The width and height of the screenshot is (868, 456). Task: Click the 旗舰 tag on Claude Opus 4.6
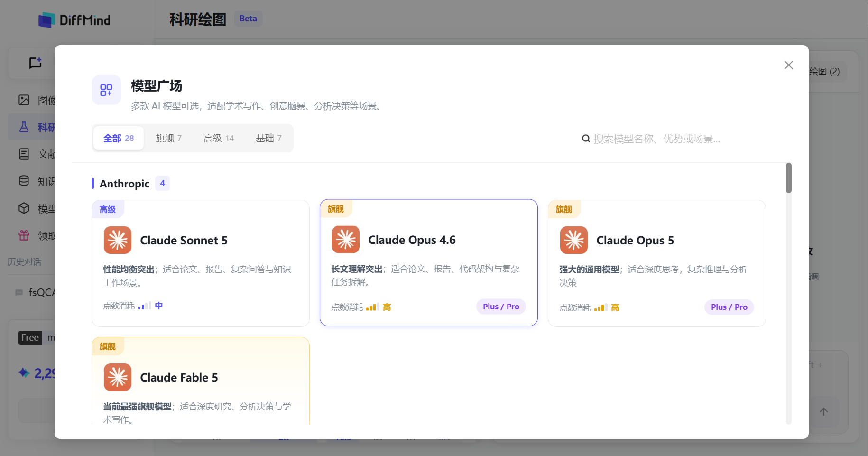pyautogui.click(x=336, y=209)
